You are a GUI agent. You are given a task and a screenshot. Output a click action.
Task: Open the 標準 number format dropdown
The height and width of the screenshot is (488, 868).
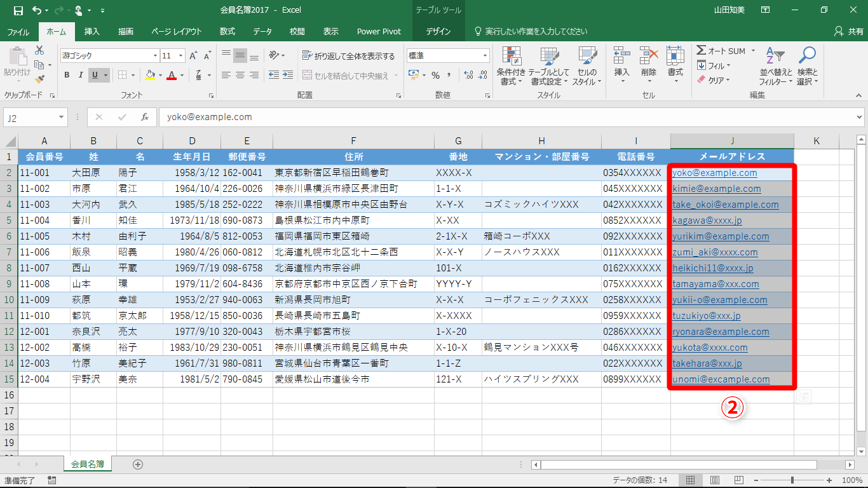(485, 56)
